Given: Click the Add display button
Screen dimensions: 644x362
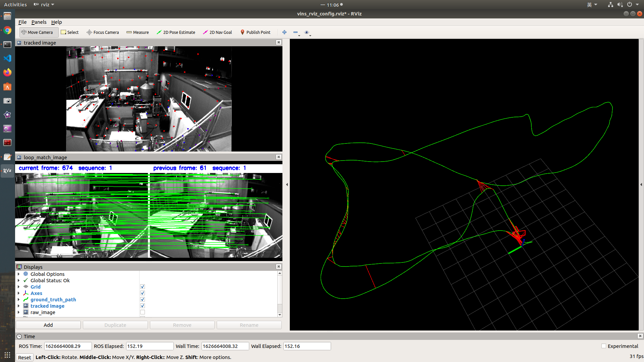Looking at the screenshot, I should click(48, 325).
